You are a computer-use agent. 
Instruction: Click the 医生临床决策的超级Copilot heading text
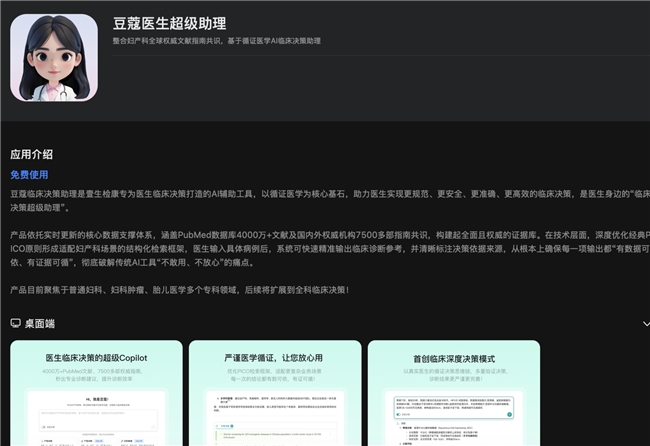[x=96, y=357]
